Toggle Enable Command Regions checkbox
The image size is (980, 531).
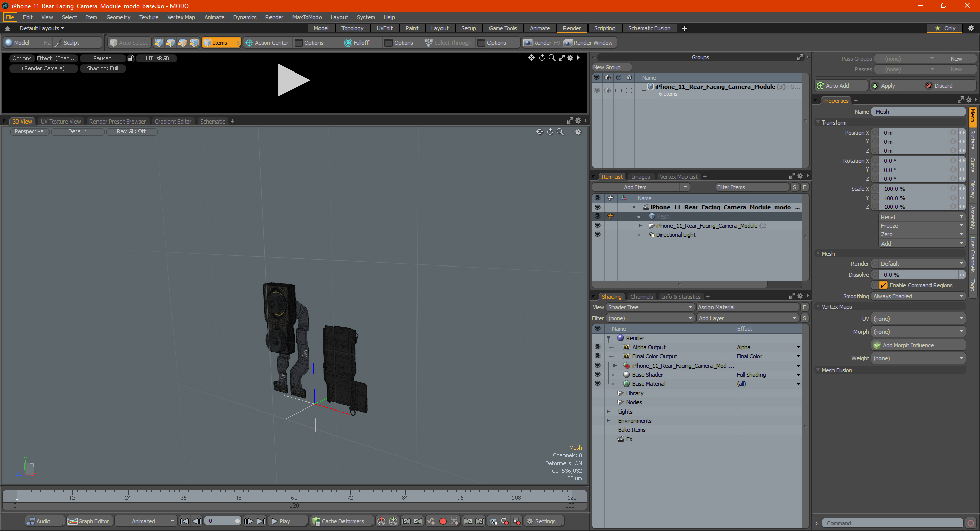[884, 285]
